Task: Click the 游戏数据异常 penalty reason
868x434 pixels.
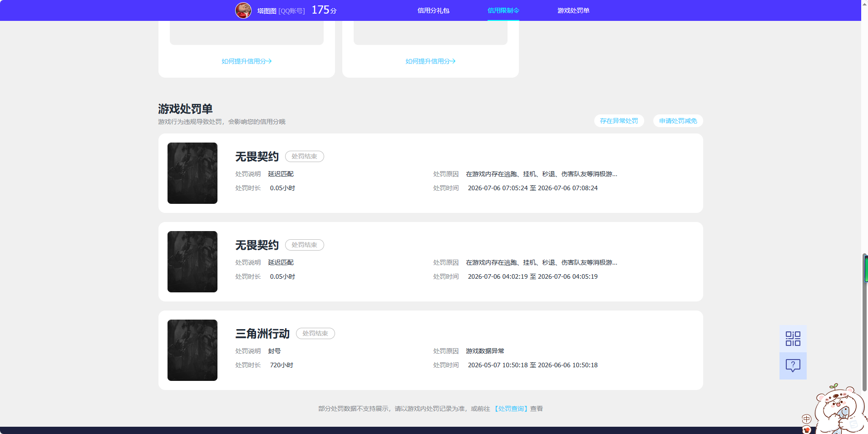Action: click(485, 351)
